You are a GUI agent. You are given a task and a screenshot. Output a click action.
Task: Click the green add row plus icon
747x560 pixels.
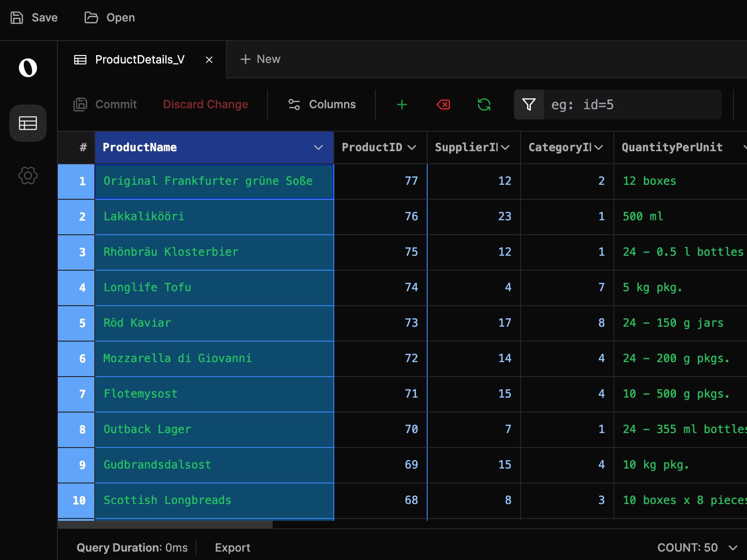click(402, 105)
